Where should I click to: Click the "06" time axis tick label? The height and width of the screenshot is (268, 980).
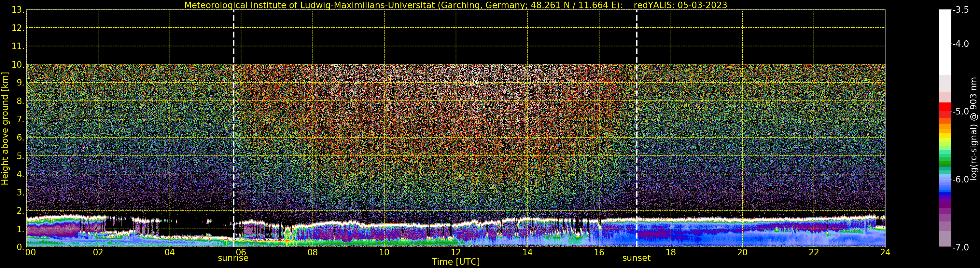point(241,252)
